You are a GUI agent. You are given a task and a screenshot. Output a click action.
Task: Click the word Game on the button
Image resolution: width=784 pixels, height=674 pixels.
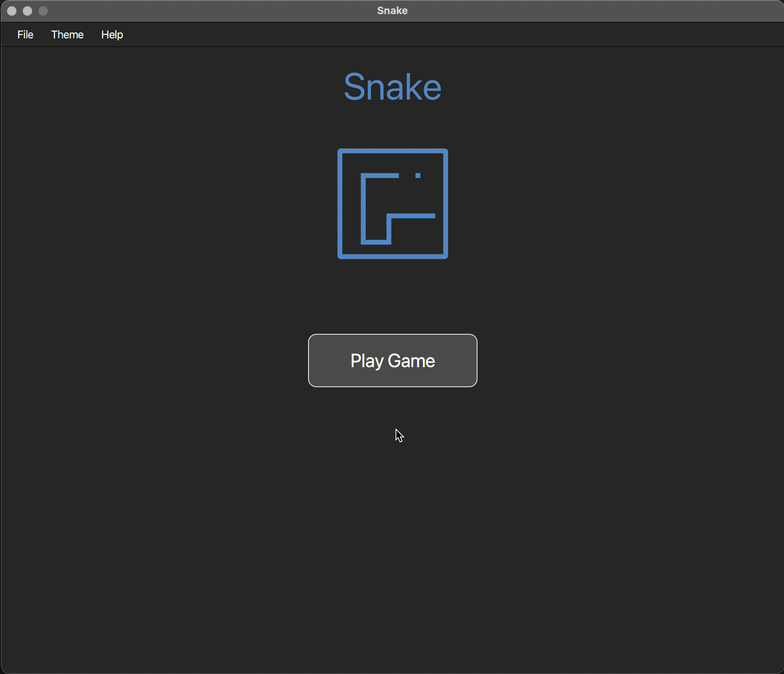coord(411,361)
